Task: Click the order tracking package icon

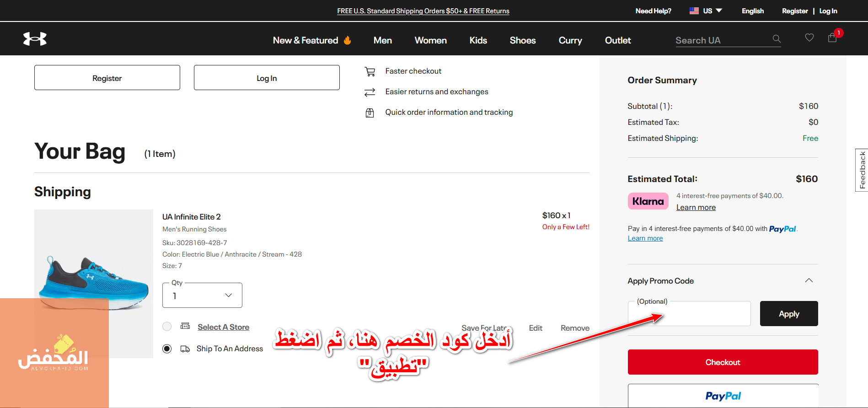Action: pos(370,113)
